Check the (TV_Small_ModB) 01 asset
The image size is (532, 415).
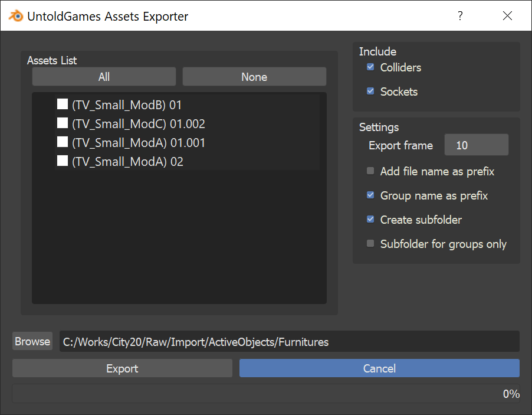(x=63, y=105)
